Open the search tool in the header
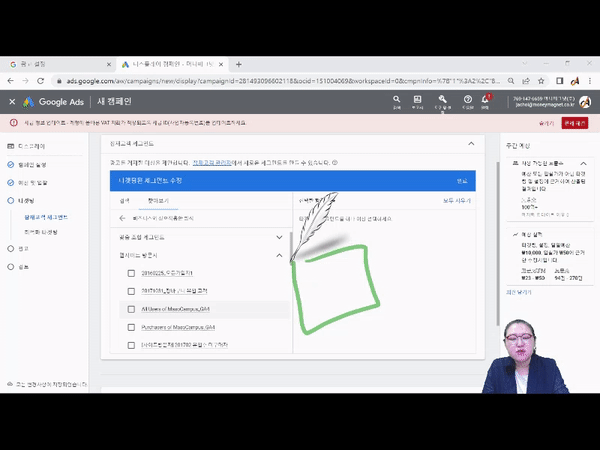The width and height of the screenshot is (600, 450). 397,100
